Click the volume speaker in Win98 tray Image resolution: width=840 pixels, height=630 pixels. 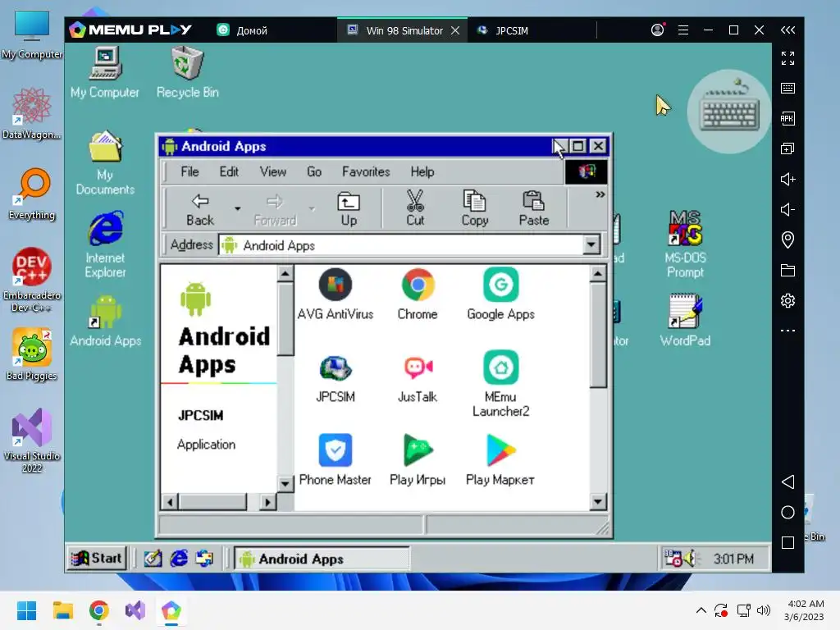click(x=691, y=559)
